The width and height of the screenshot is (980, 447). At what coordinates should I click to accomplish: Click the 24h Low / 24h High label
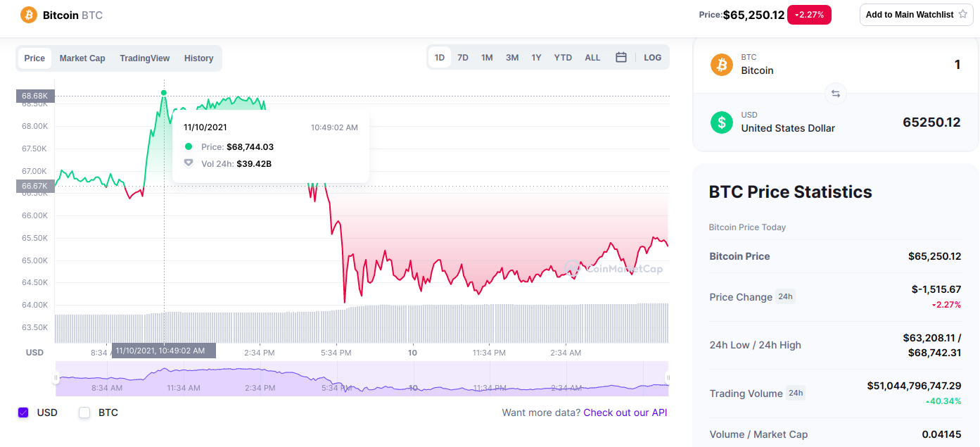755,345
